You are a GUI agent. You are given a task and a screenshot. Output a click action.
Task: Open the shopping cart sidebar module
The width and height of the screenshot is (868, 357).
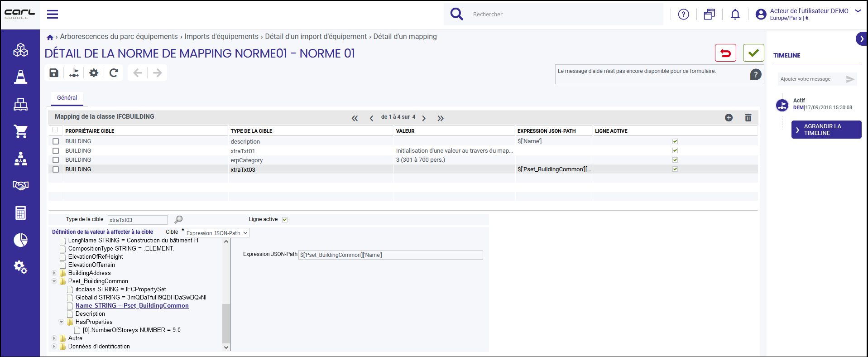(x=20, y=131)
